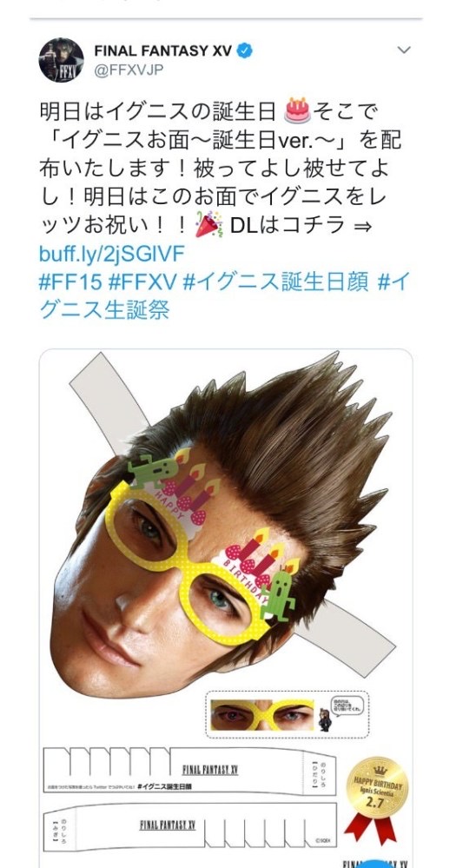Click the party popper emoji
The height and width of the screenshot is (868, 476).
pos(210,225)
